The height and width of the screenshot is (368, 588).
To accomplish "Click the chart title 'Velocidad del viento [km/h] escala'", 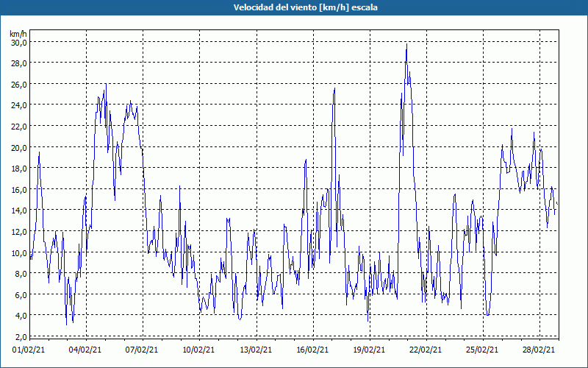I will (305, 7).
